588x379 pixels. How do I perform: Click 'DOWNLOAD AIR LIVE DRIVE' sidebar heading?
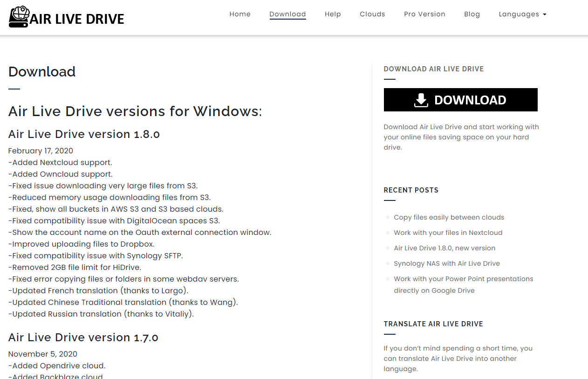click(x=434, y=69)
